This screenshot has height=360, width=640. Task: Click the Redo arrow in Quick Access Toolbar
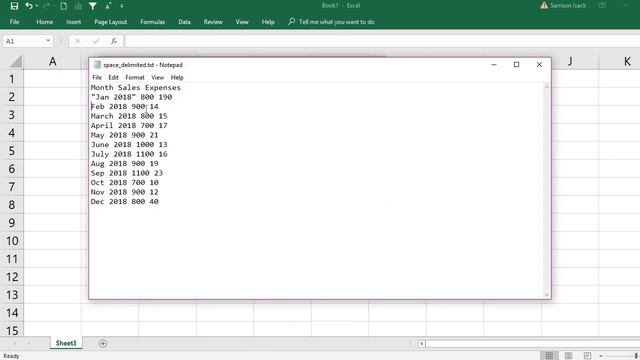tap(46, 6)
